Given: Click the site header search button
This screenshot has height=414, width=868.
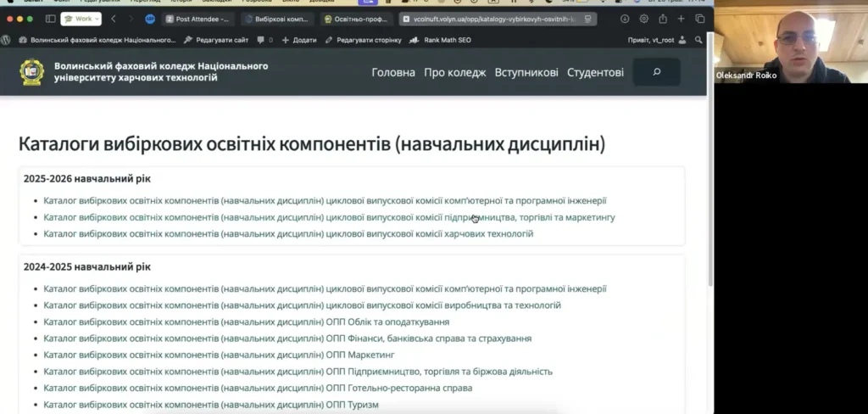Looking at the screenshot, I should (x=657, y=72).
